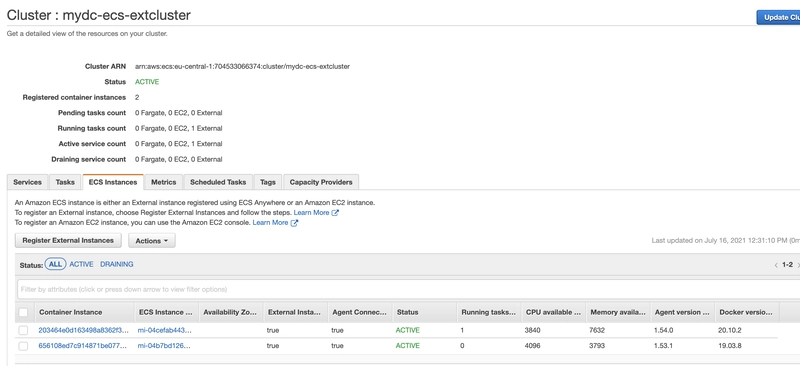Sort by CPU available column header
800x366 pixels.
coord(553,312)
